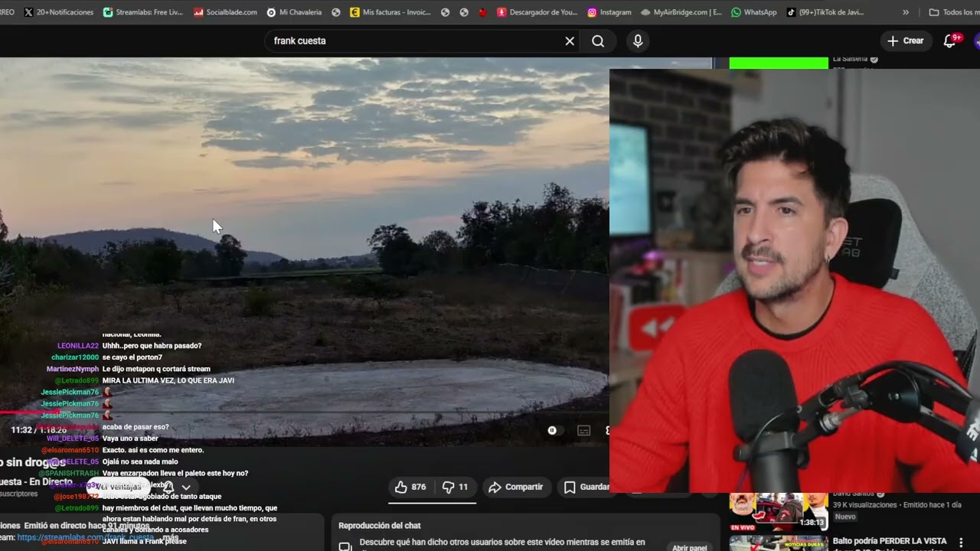Click the globe bookmark after Mi Chavaleria
This screenshot has height=551, width=980.
[x=336, y=12]
